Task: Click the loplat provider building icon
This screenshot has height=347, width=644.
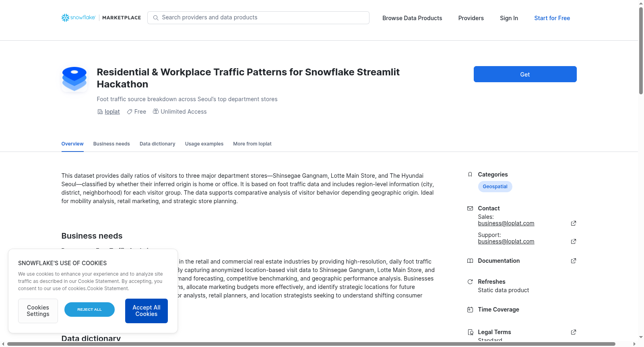Action: [x=100, y=112]
